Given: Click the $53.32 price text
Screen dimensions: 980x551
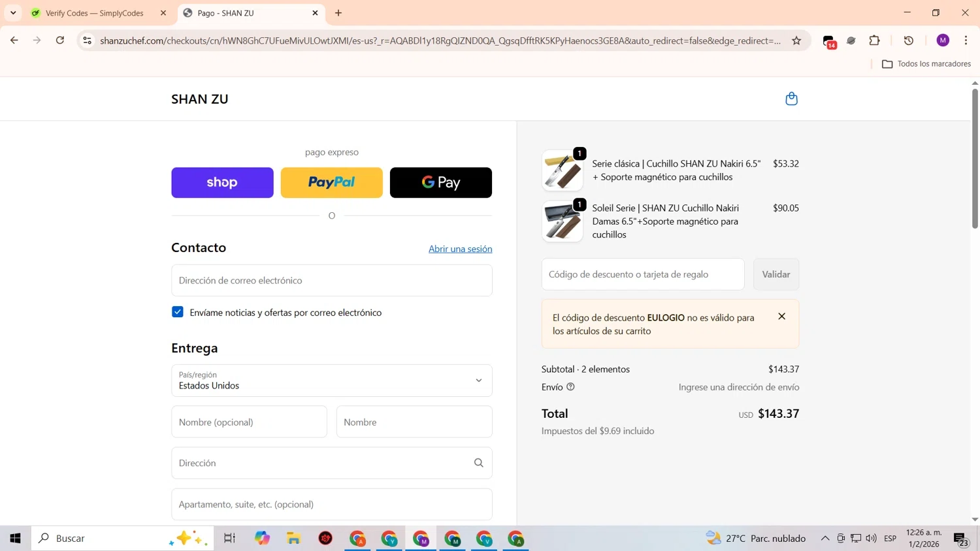Looking at the screenshot, I should click(786, 164).
